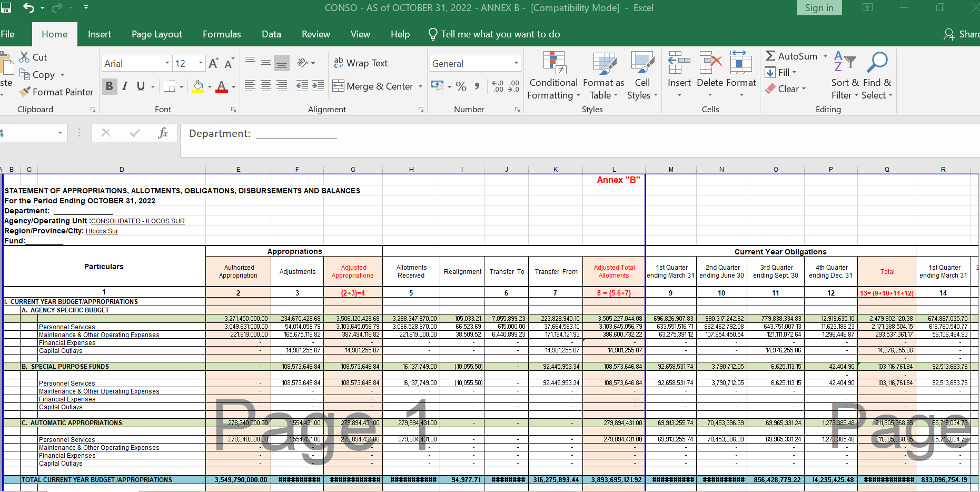
Task: Expand the Name Box dropdown
Action: tap(60, 133)
